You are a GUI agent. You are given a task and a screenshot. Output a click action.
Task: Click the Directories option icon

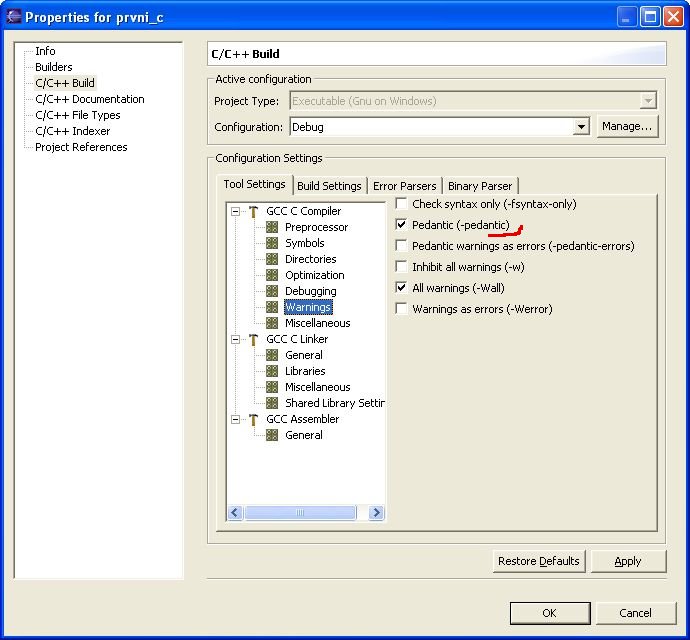(272, 259)
